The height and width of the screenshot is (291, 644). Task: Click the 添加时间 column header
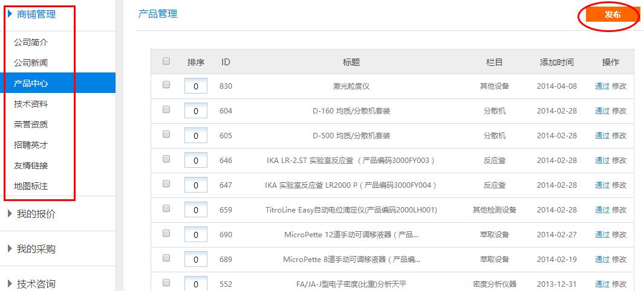tap(556, 62)
